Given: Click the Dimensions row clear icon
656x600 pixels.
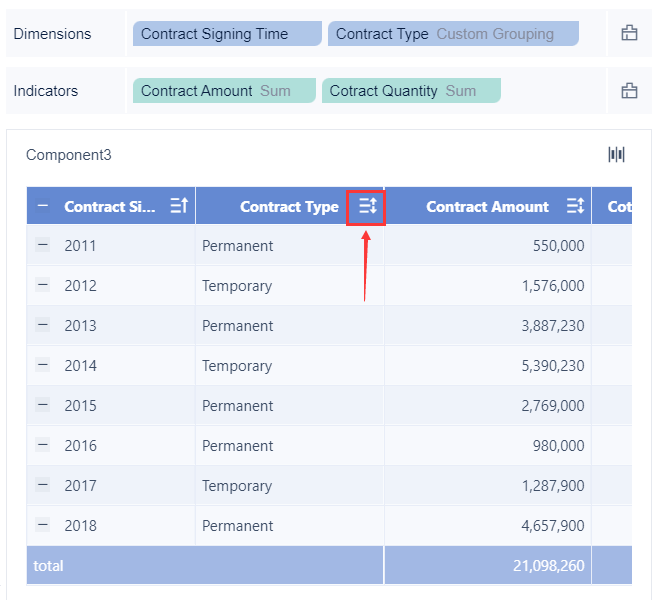Looking at the screenshot, I should pos(629,34).
